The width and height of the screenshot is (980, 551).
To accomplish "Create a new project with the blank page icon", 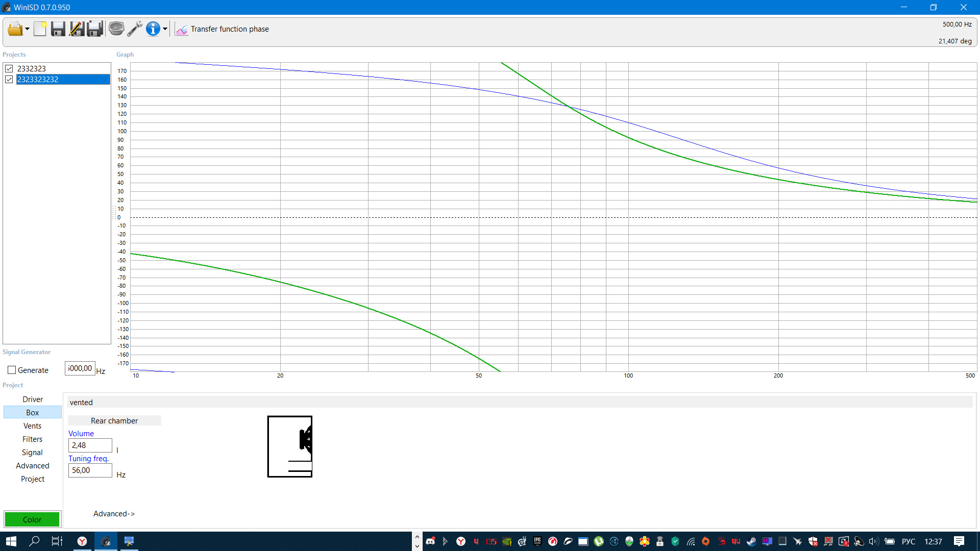I will (40, 29).
